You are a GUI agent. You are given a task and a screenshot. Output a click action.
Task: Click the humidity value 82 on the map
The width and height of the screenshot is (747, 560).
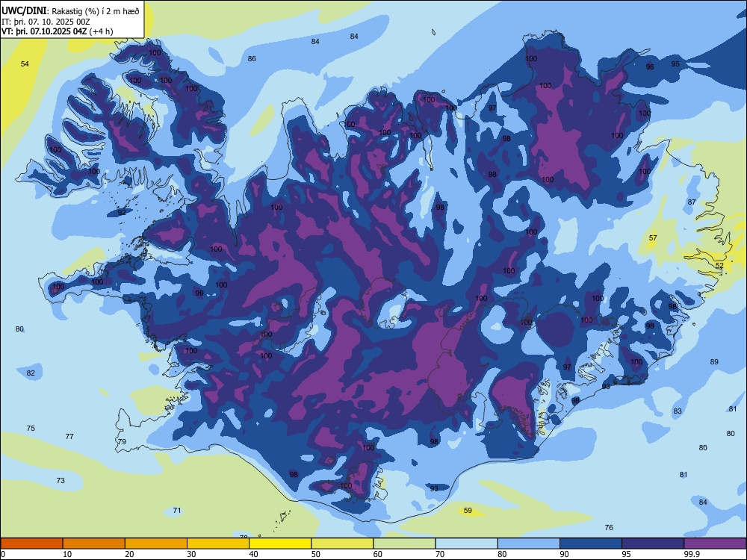31,373
